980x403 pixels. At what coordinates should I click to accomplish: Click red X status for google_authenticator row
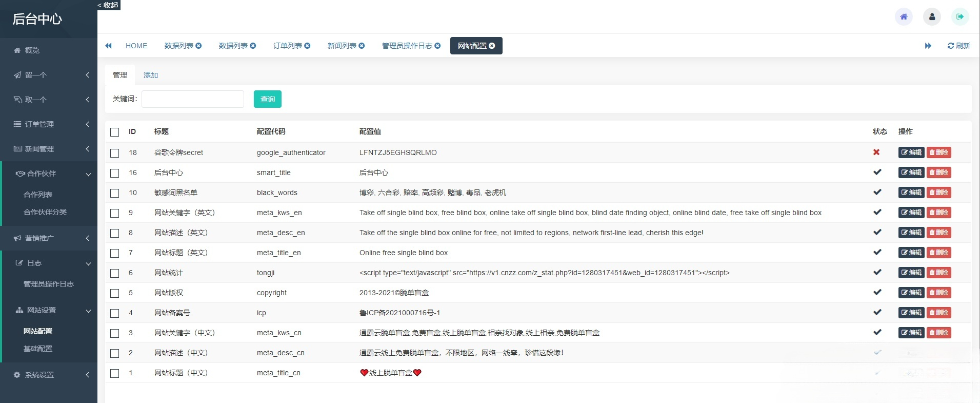click(876, 152)
